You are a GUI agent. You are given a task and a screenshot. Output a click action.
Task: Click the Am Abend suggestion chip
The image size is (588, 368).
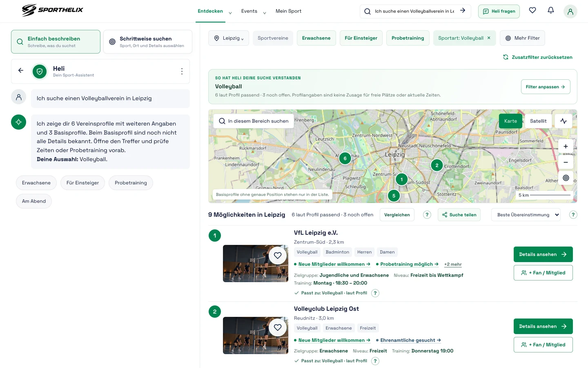[34, 201]
